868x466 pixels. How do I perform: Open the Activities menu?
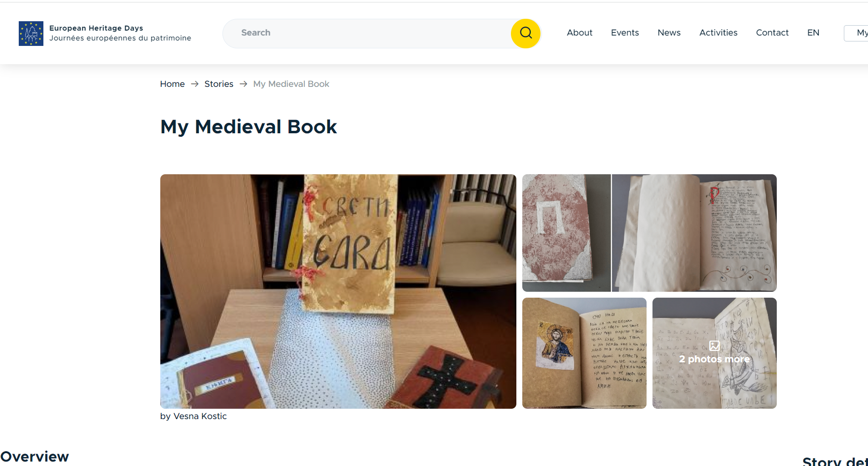click(718, 33)
